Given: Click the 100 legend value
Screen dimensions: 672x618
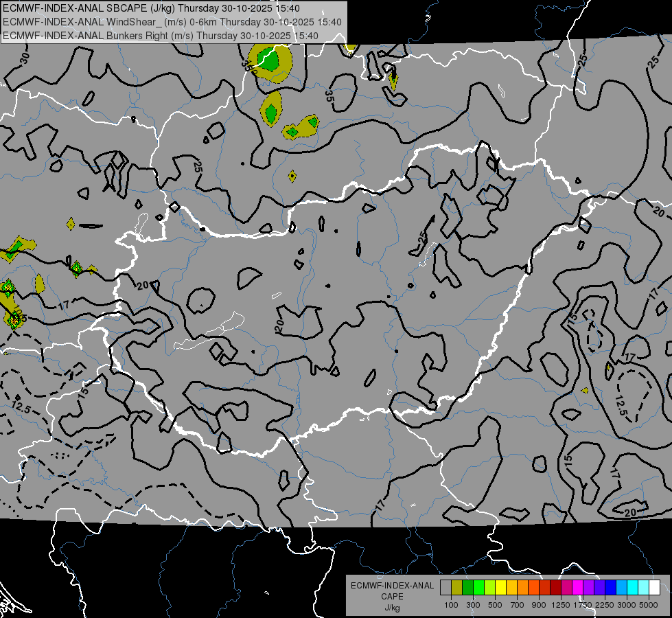Looking at the screenshot, I should coord(451,605).
